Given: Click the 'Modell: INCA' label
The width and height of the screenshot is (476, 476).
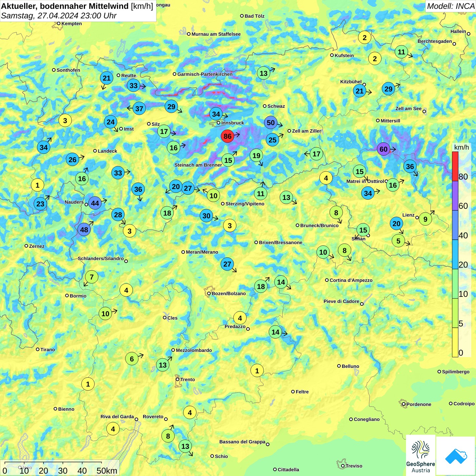Looking at the screenshot, I should point(451,6).
